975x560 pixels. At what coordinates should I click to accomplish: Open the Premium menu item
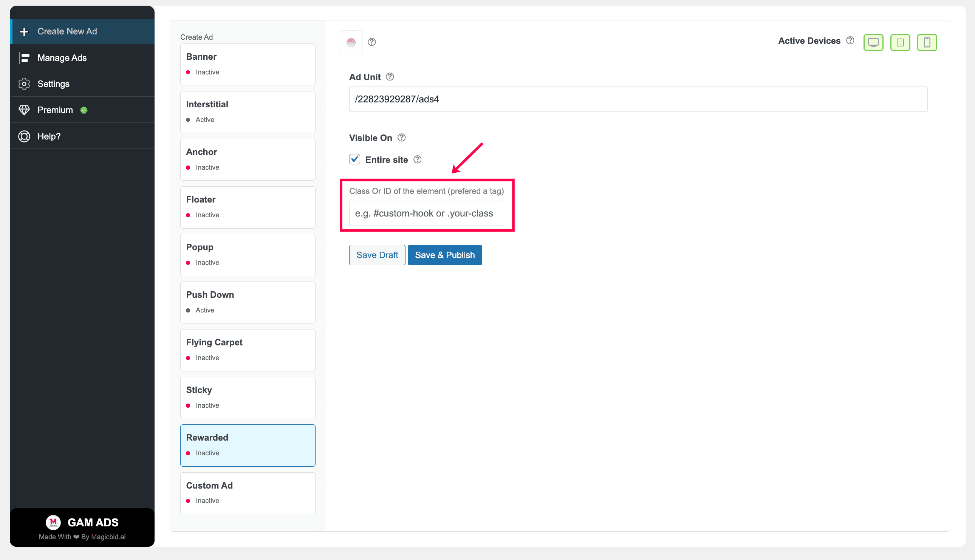pyautogui.click(x=82, y=110)
